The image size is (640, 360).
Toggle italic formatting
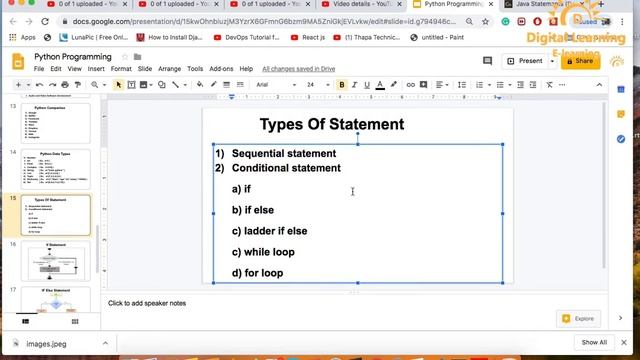(354, 85)
